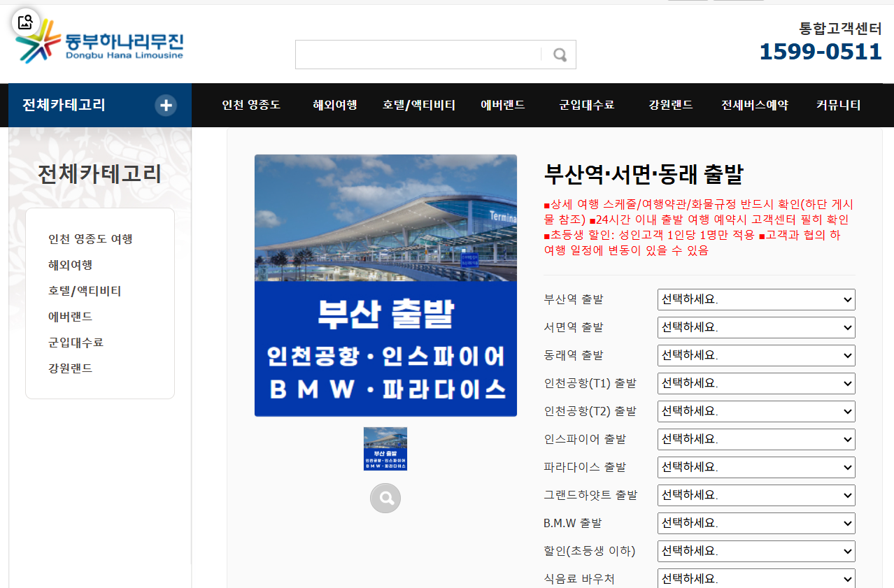Click the 부산역·서면·동래 출발 title
894x588 pixels.
click(x=644, y=174)
